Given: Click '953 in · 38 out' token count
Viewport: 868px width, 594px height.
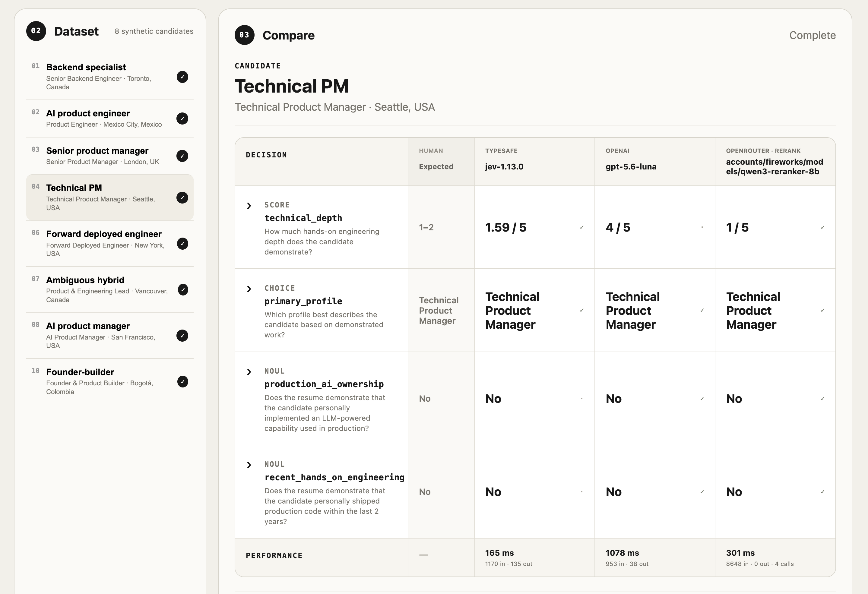Looking at the screenshot, I should (627, 564).
